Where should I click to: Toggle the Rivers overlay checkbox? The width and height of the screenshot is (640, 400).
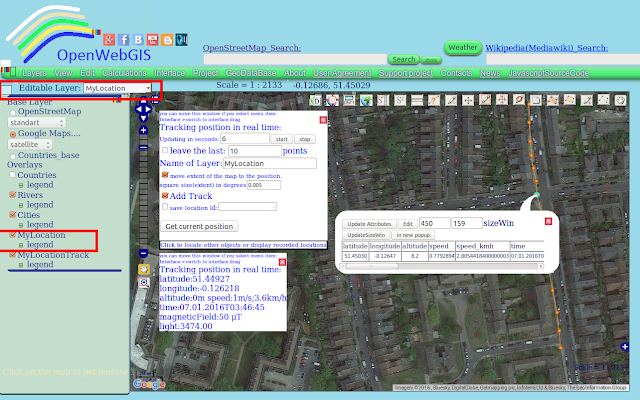pos(13,195)
